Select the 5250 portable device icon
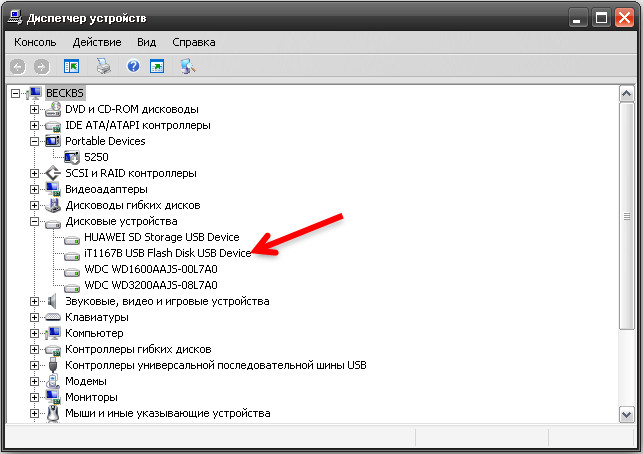 click(x=72, y=157)
